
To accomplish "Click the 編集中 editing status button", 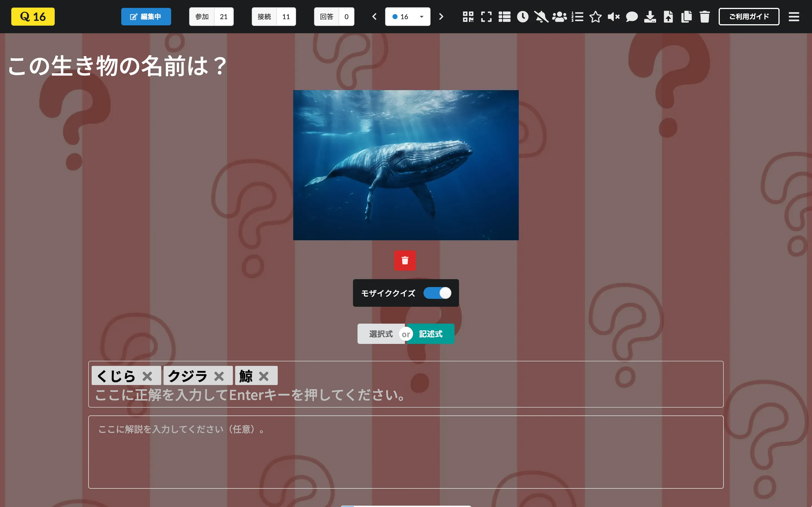I will [145, 16].
